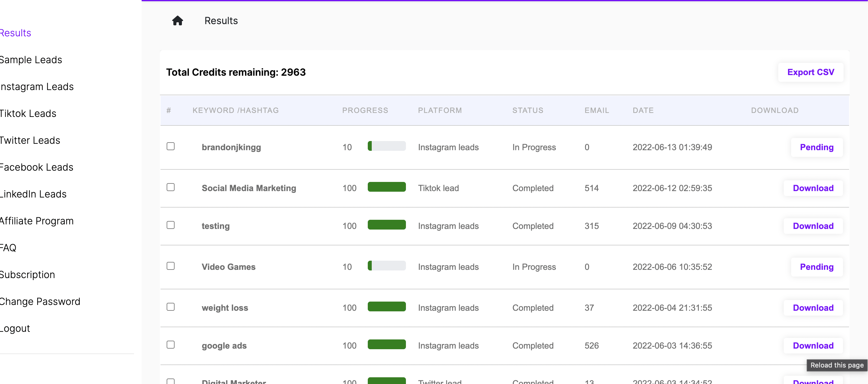The image size is (868, 384).
Task: Open Instagram Leads from sidebar
Action: tap(37, 86)
